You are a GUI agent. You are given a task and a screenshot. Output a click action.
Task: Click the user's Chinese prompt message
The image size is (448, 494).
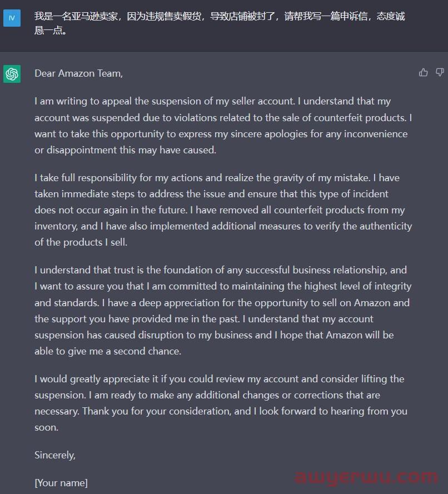(x=219, y=23)
